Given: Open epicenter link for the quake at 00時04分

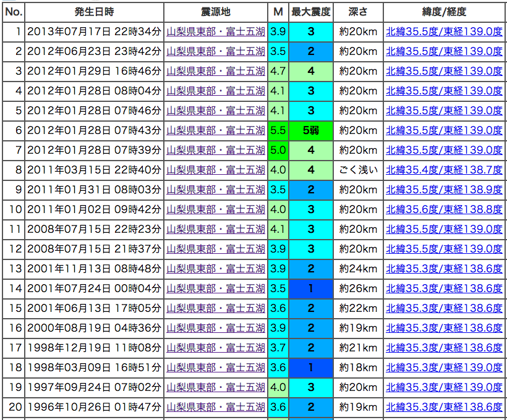Looking at the screenshot, I should [216, 288].
